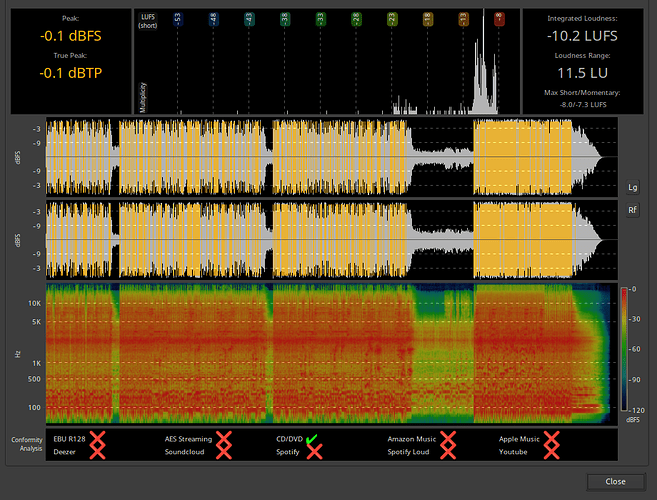The width and height of the screenshot is (657, 500).
Task: Click the Youtube conformity label
Action: coord(513,452)
